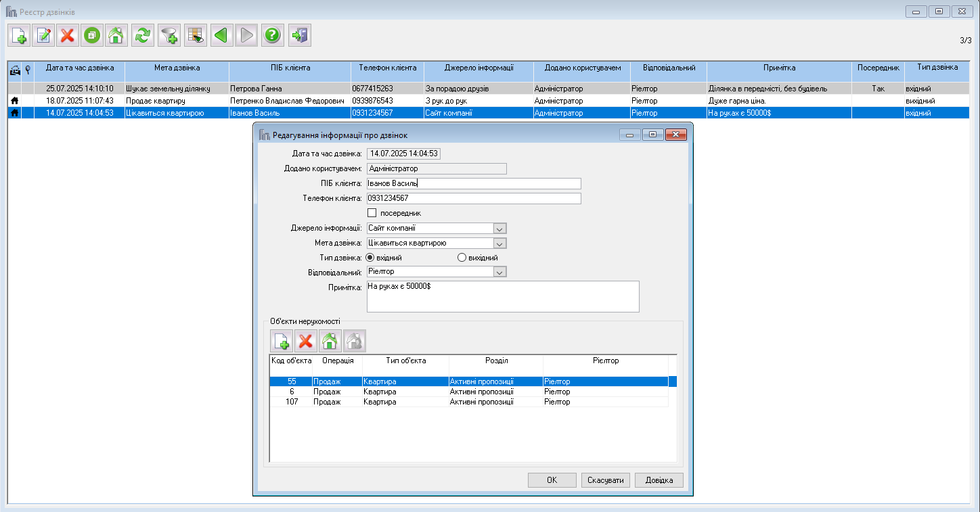The width and height of the screenshot is (980, 512).
Task: Delete the selected property with the red X in Об'єкти нерухомості
Action: pos(306,341)
